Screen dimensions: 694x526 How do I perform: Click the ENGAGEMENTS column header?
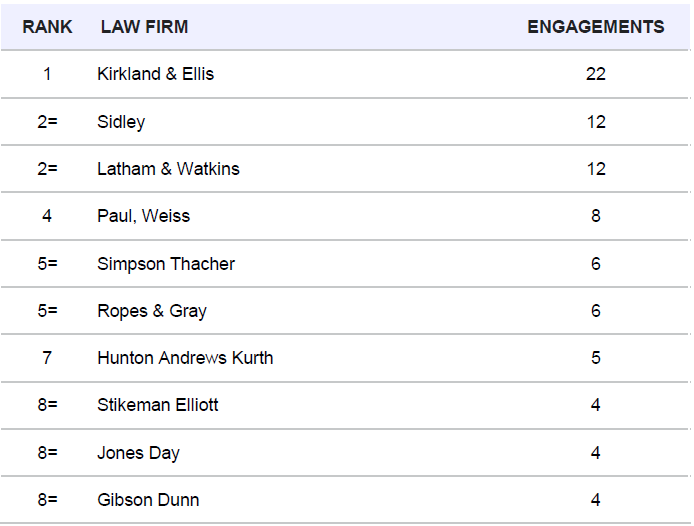pos(596,27)
